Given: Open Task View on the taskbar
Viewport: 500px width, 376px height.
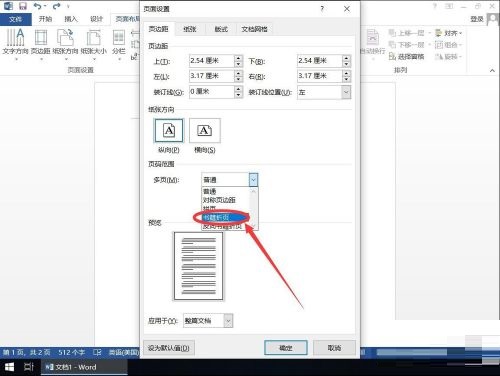Looking at the screenshot, I should [x=29, y=367].
